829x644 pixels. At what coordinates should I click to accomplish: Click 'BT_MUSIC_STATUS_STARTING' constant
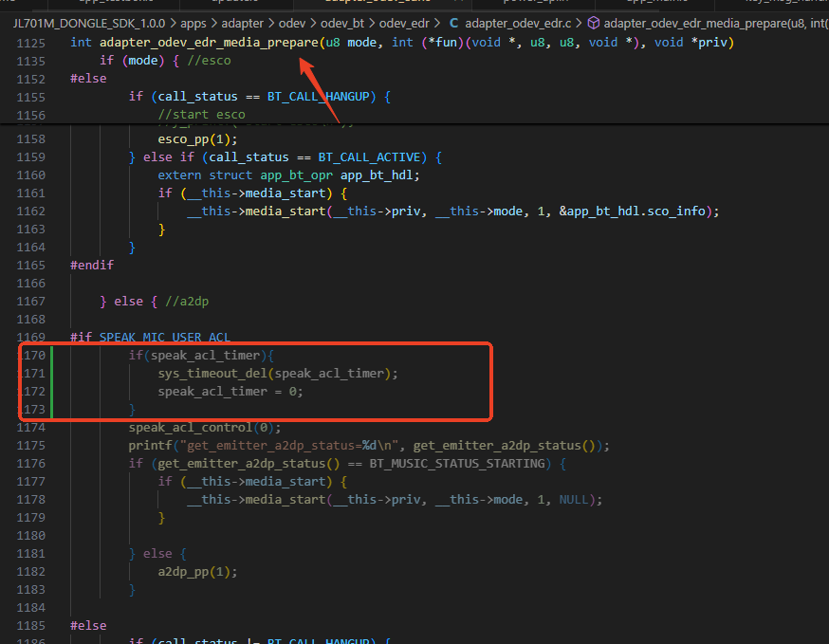(457, 463)
